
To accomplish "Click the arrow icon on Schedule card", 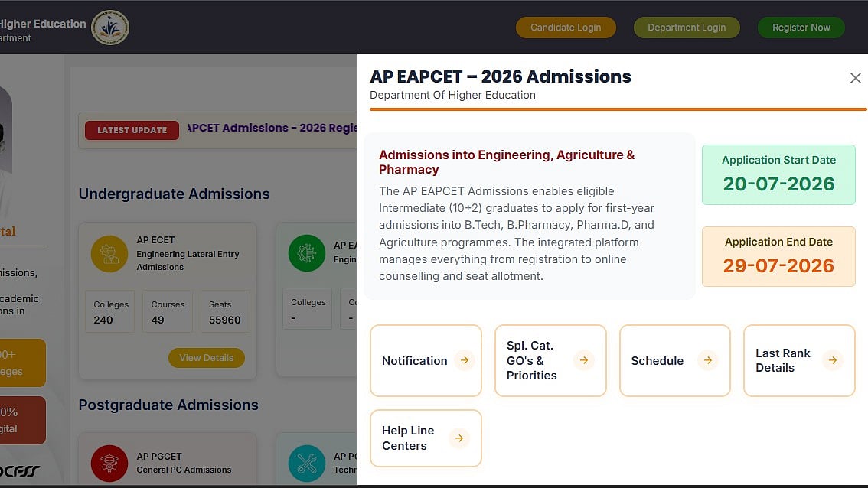I will [x=707, y=360].
